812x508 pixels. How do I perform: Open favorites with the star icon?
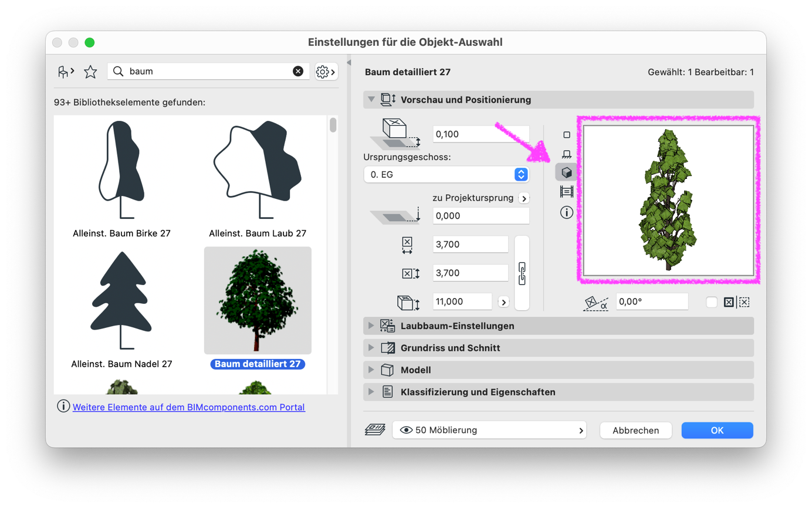(90, 72)
